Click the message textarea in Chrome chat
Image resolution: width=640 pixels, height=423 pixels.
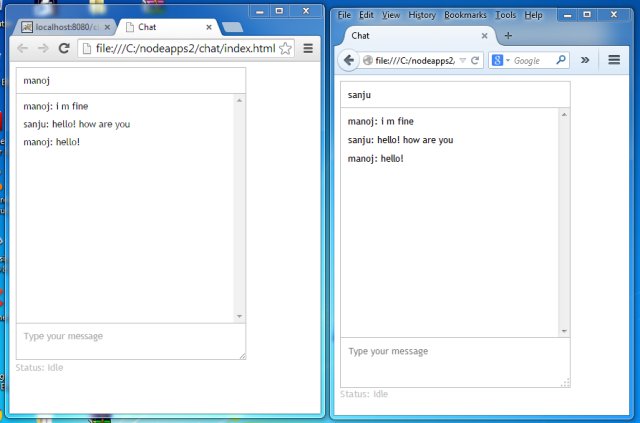click(x=131, y=342)
